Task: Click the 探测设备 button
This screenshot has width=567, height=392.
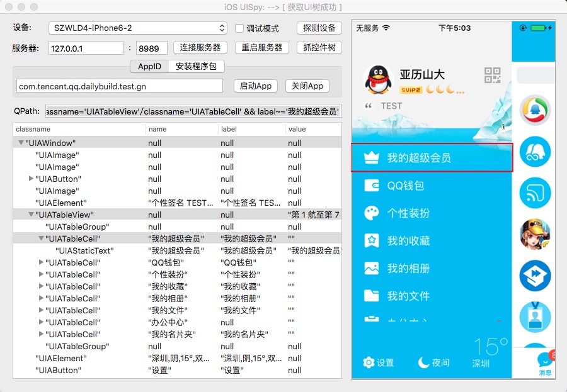Action: (x=319, y=28)
